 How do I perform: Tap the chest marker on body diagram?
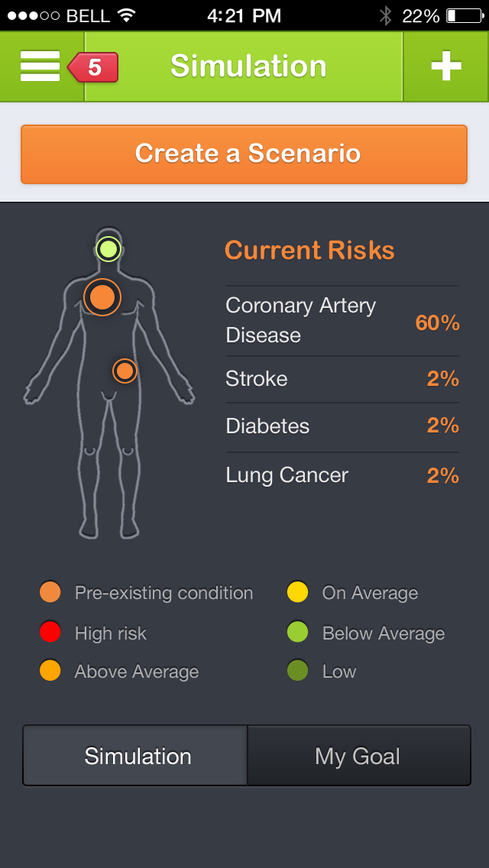[102, 297]
